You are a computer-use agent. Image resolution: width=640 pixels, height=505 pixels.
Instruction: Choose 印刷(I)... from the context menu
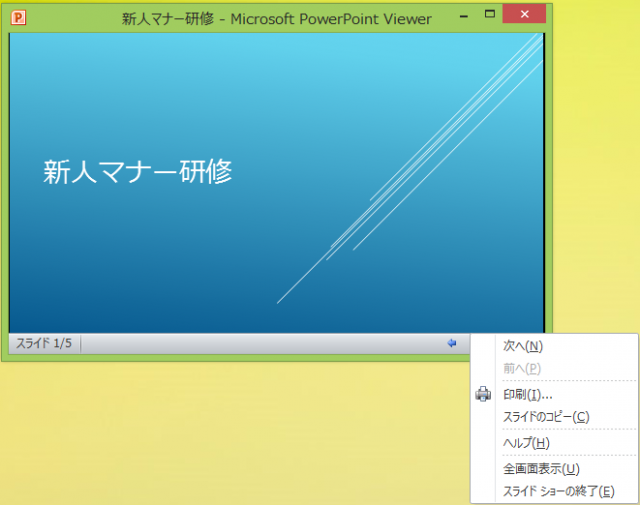pyautogui.click(x=527, y=394)
